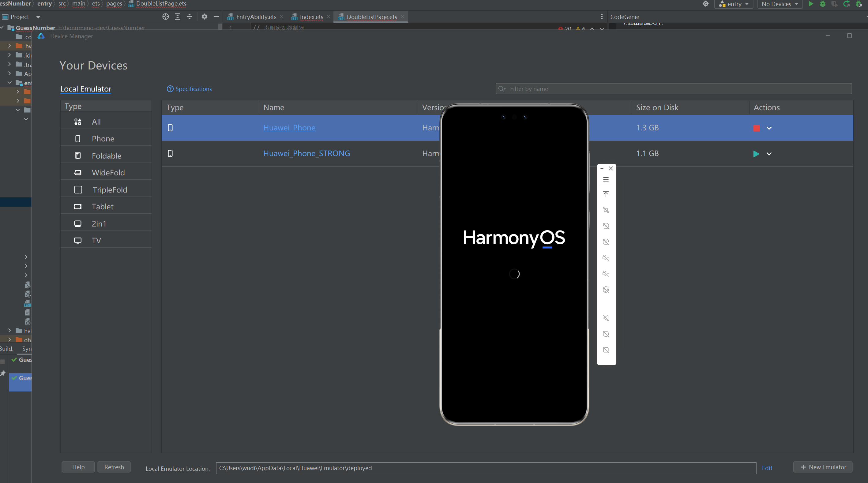Stop the running Huawei_Phone emulator
The height and width of the screenshot is (483, 868).
click(756, 128)
